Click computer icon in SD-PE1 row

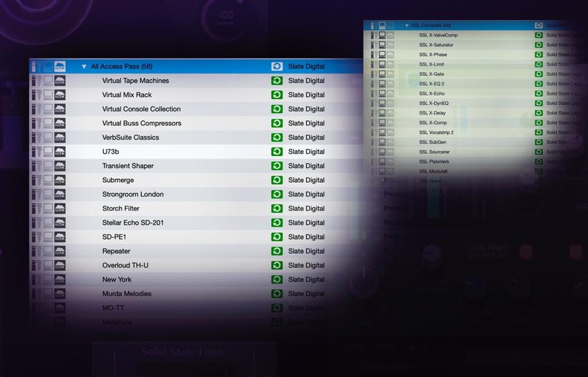pyautogui.click(x=48, y=237)
